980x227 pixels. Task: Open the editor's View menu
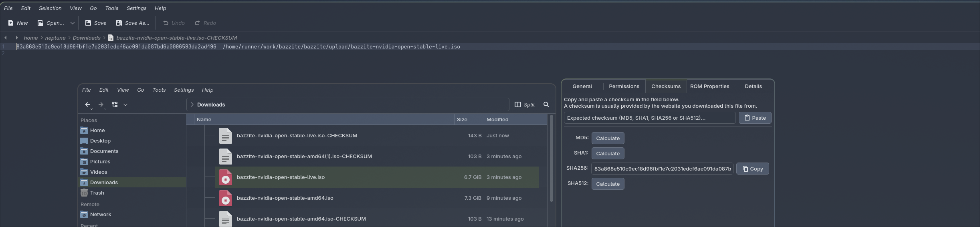click(x=76, y=8)
